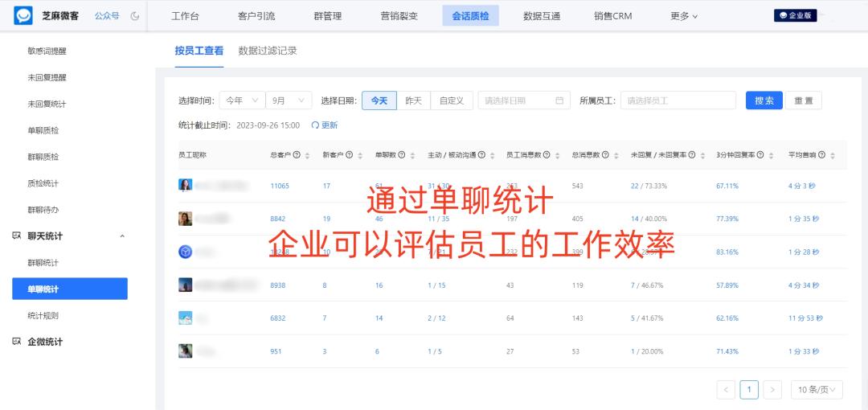Screen dimensions: 868x410
Task: Click 企微统计 sidebar section icon
Action: click(17, 342)
